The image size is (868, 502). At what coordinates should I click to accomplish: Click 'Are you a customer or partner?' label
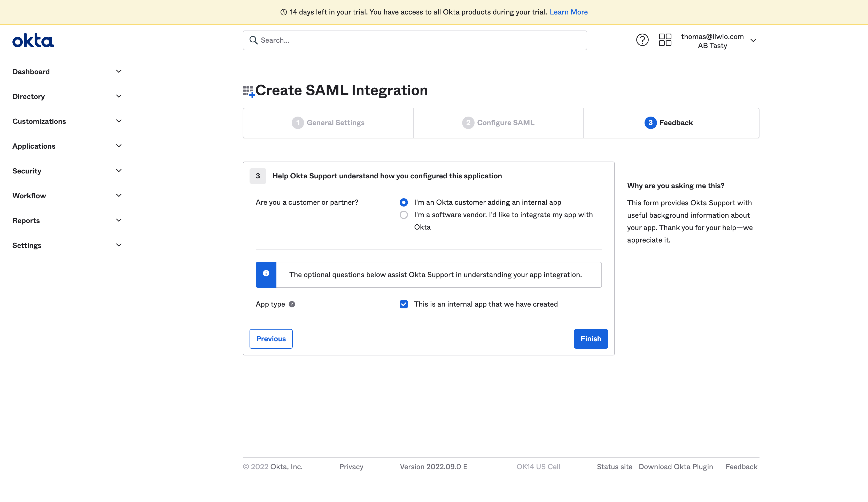coord(307,202)
